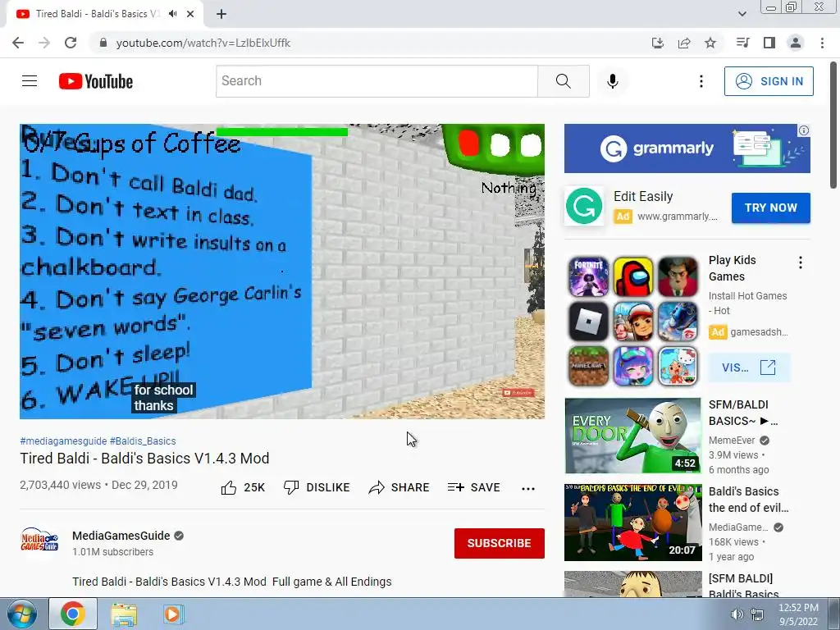Subscribe to MediaGamesGuide channel
This screenshot has height=630, width=840.
tap(500, 543)
